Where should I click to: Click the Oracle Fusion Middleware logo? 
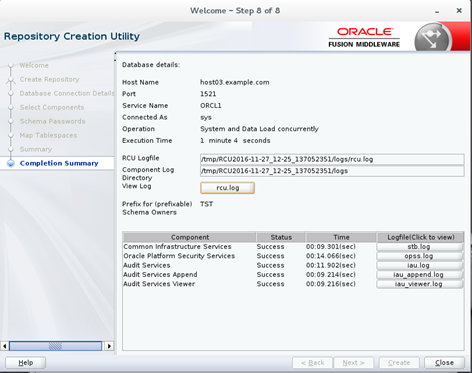click(x=364, y=37)
